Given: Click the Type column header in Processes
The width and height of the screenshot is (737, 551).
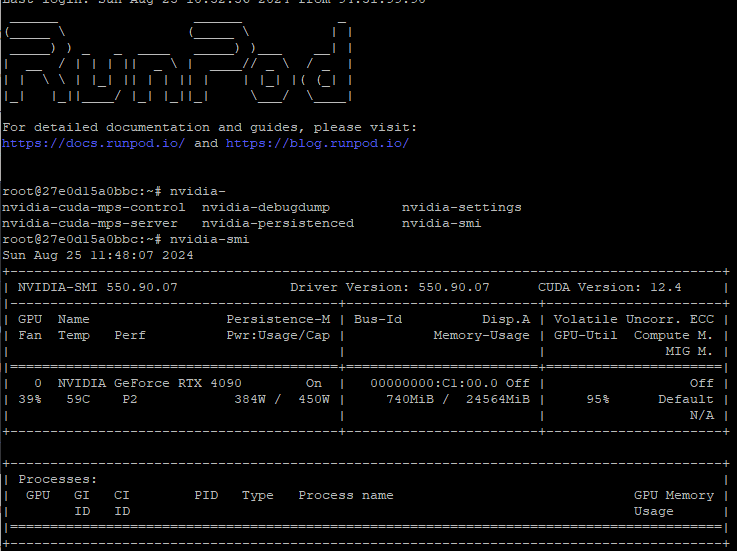Looking at the screenshot, I should 258,495.
